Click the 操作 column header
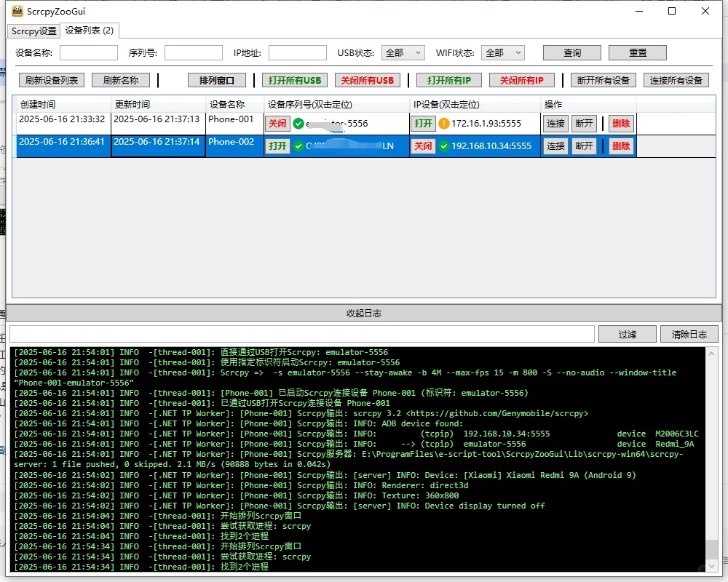The image size is (728, 582). [x=588, y=105]
